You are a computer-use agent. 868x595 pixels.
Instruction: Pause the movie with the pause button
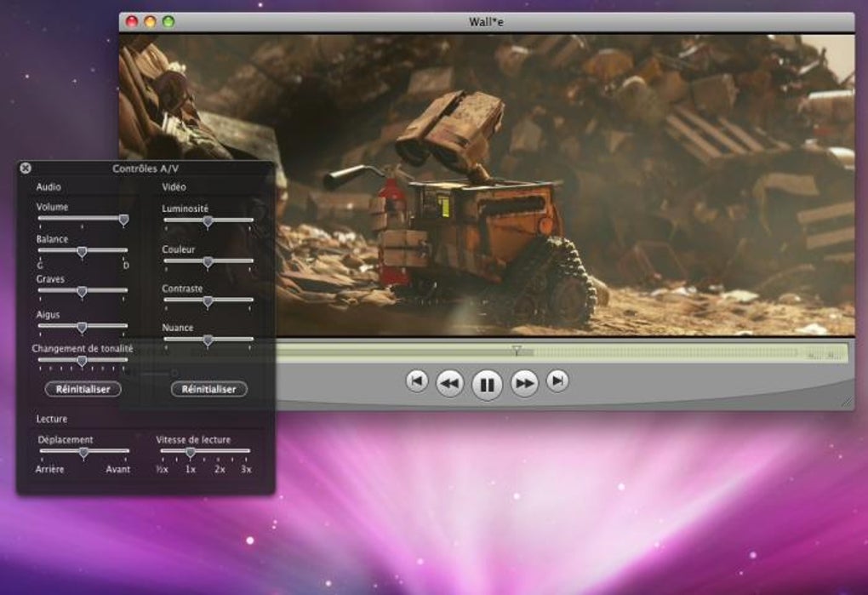[487, 384]
